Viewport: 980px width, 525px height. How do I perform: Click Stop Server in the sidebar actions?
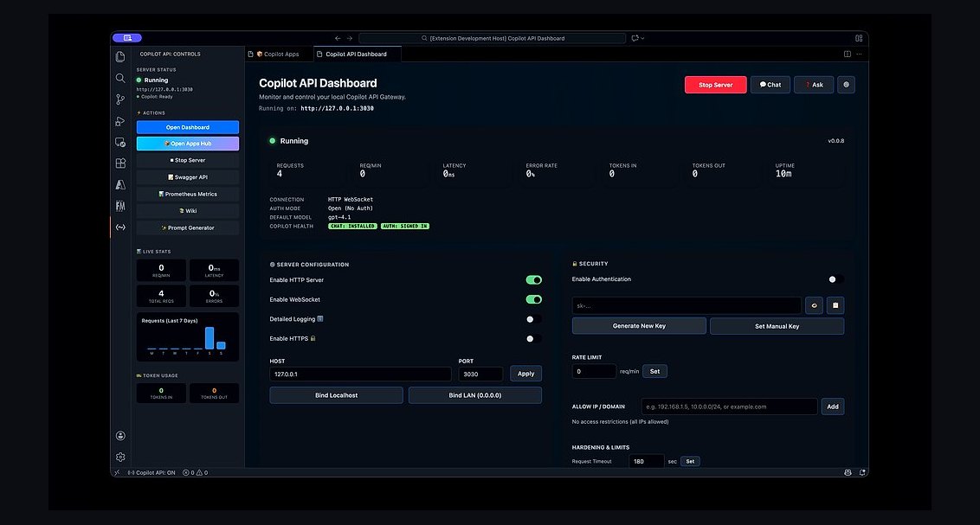188,160
